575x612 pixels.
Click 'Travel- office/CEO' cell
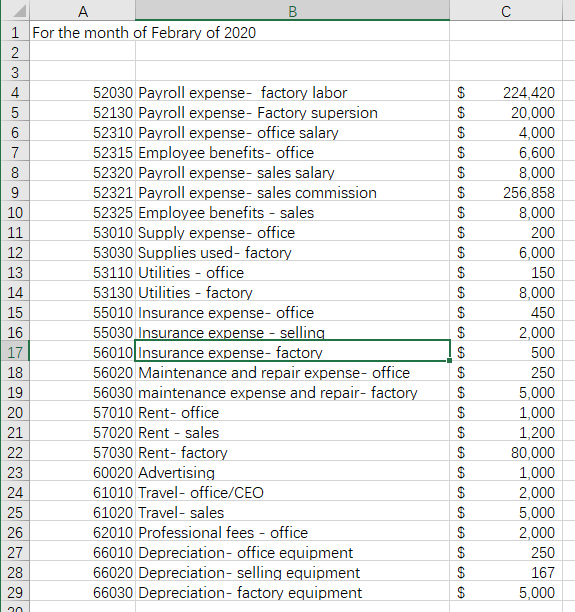[292, 492]
